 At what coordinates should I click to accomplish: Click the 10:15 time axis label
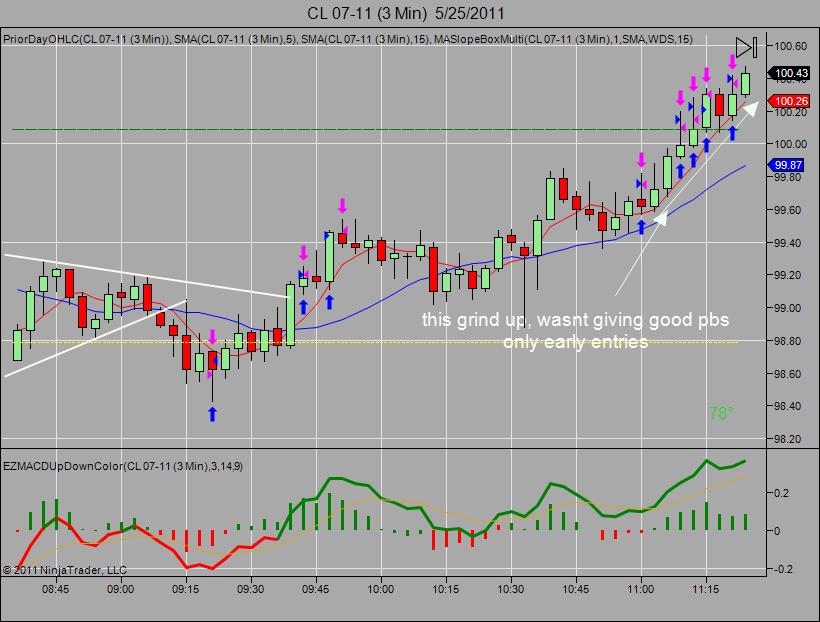pyautogui.click(x=446, y=589)
